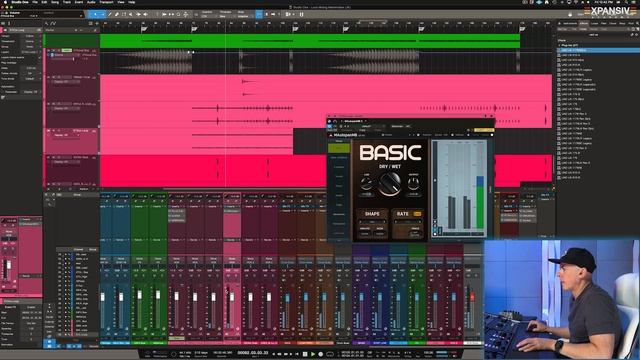The height and width of the screenshot is (360, 640).
Task: Click the last marker flag on the ruler
Action: tap(522, 29)
